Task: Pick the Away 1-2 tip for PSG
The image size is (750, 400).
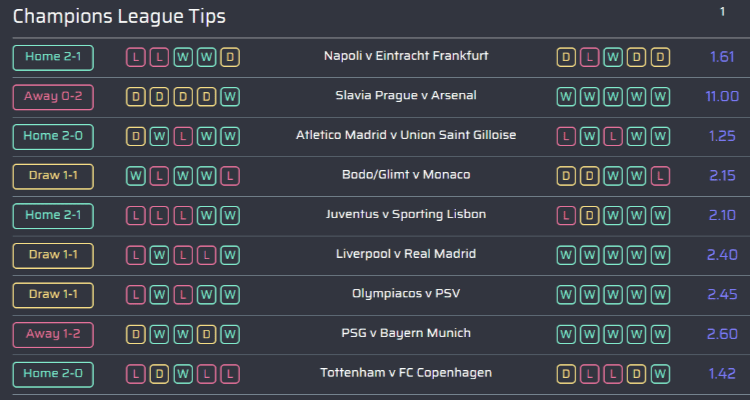Action: [53, 334]
